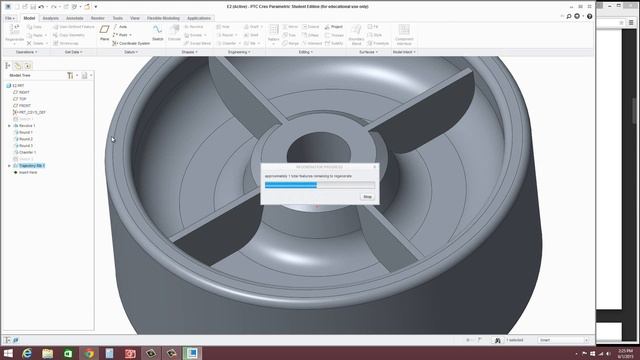The width and height of the screenshot is (640, 360).
Task: Click the Insert Here marker
Action: coord(26,173)
